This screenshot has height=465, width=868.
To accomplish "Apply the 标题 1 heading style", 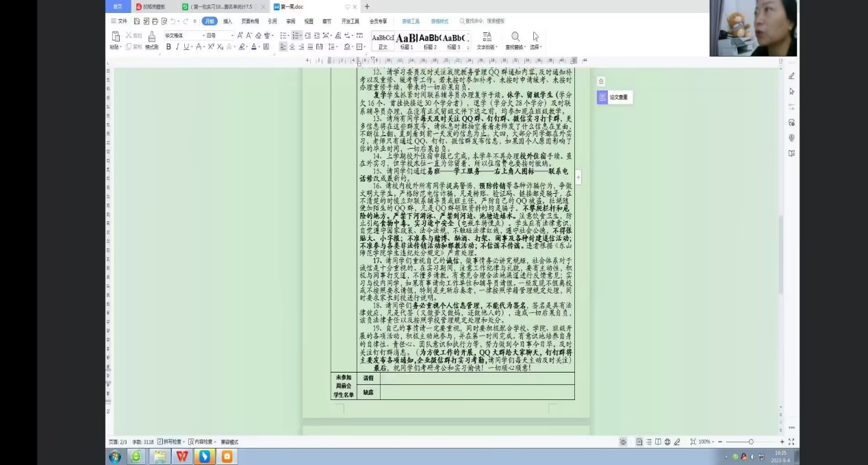I will click(x=407, y=40).
